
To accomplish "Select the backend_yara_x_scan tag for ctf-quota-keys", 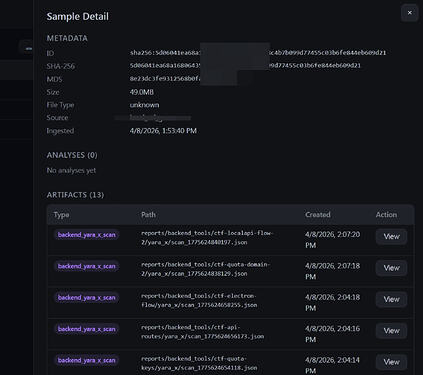I will point(87,360).
